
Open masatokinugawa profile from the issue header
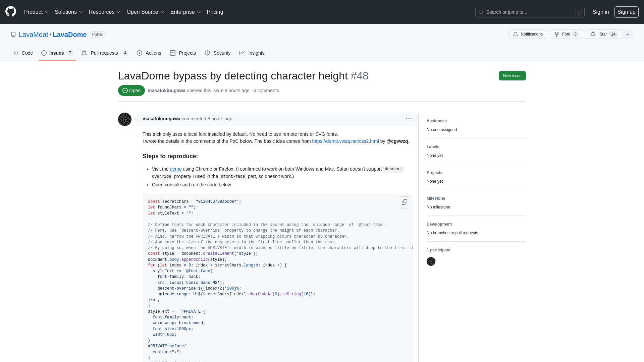pyautogui.click(x=166, y=90)
